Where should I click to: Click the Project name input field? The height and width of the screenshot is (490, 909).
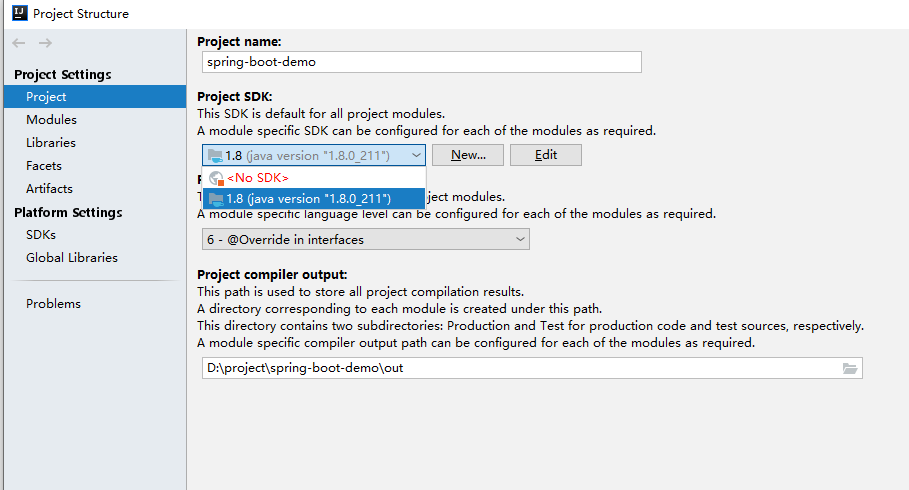click(421, 62)
